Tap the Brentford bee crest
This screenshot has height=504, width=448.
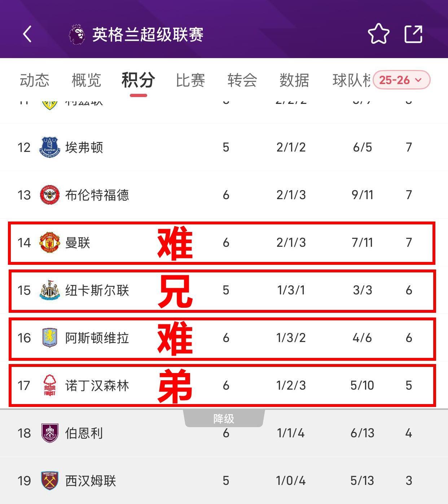[x=50, y=195]
